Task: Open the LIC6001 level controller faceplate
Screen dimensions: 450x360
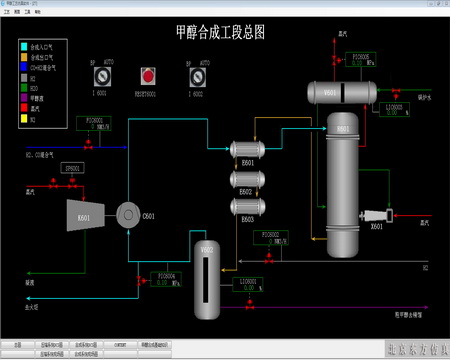Action: 248,284
